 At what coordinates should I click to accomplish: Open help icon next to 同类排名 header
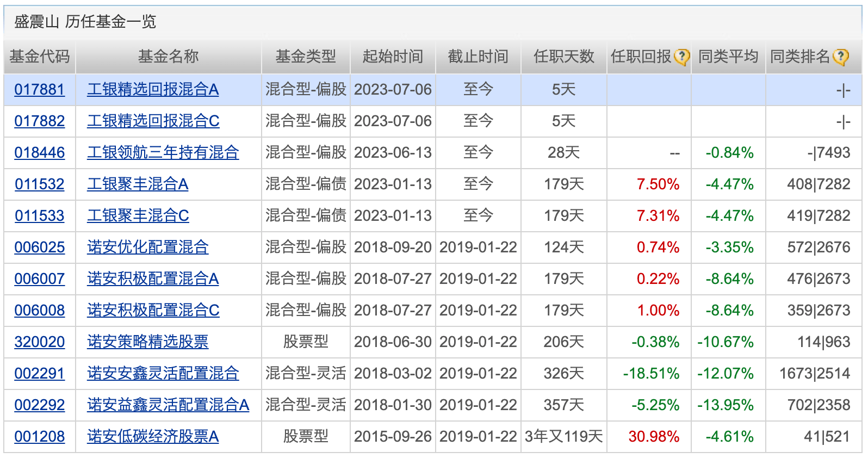coord(840,57)
